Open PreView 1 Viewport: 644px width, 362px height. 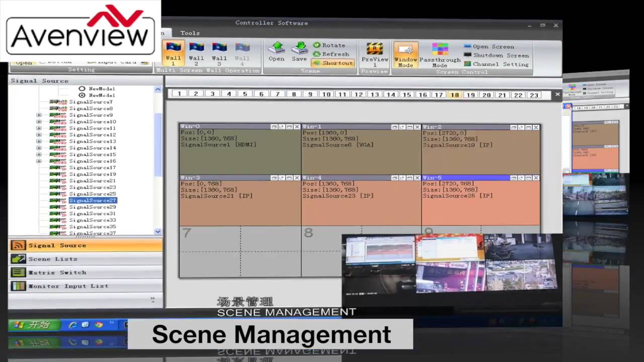(x=375, y=55)
